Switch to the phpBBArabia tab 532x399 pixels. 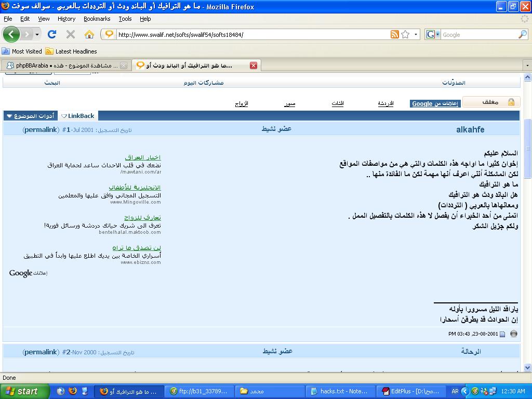tap(62, 65)
